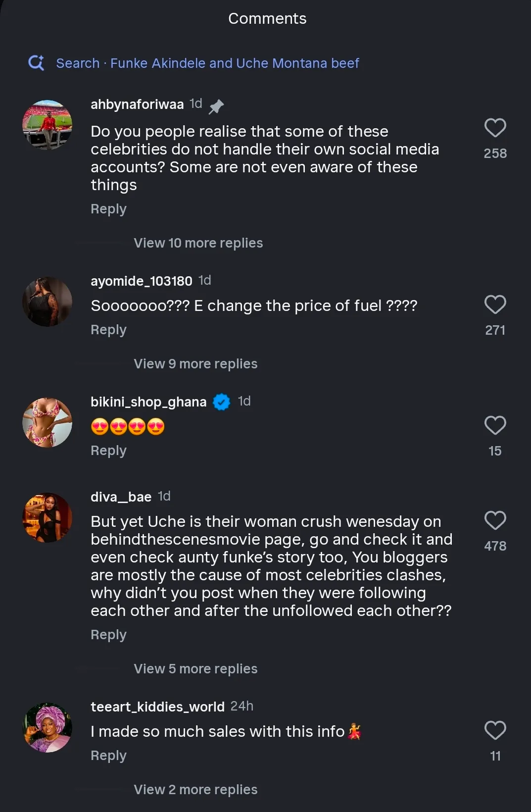Reply to teeart_kiddies_world's comment
This screenshot has width=531, height=812.
pyautogui.click(x=108, y=756)
